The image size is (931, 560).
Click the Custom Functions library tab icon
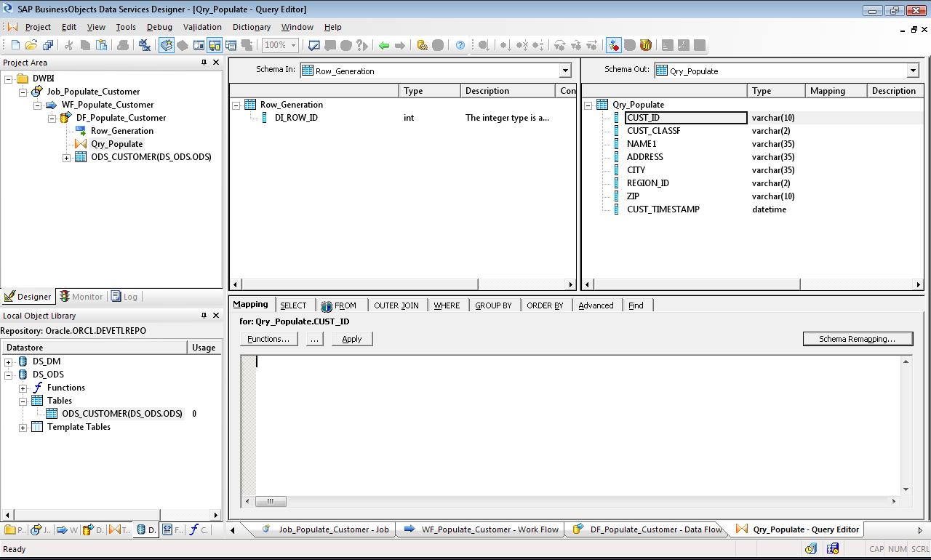[199, 529]
